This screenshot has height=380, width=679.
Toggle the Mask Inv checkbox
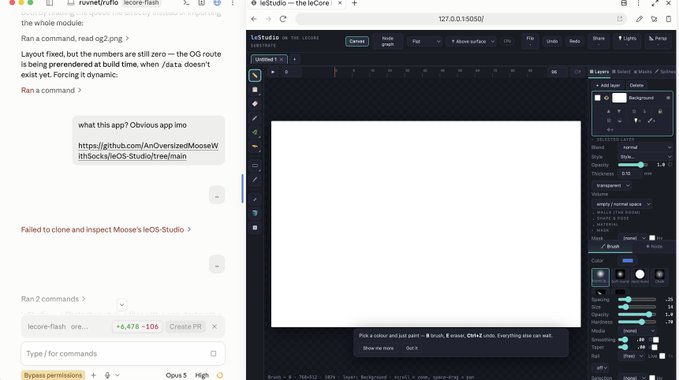point(652,238)
